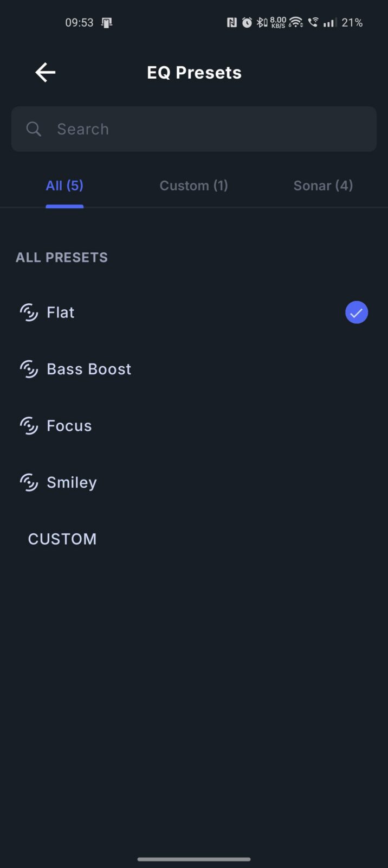Tap the Bluetooth status icon

pos(262,22)
